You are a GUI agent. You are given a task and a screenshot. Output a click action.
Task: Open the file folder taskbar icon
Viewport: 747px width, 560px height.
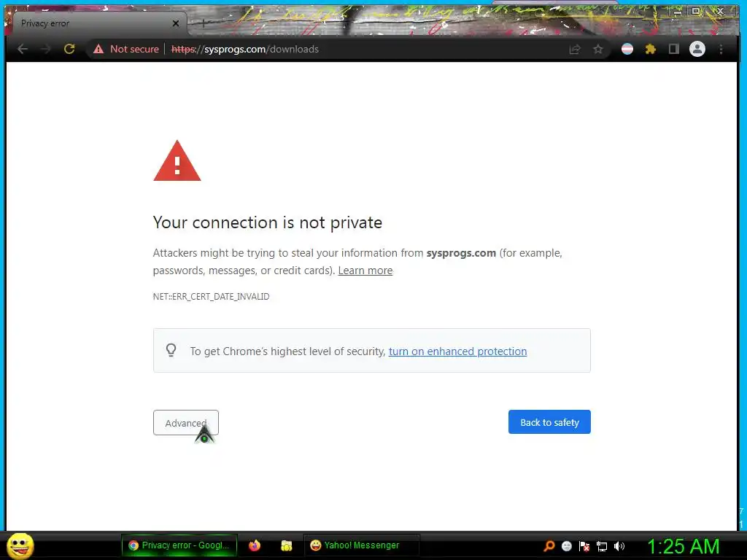point(286,545)
